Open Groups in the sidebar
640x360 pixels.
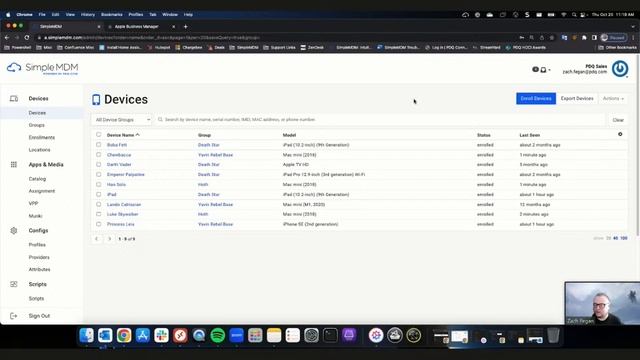(x=37, y=125)
